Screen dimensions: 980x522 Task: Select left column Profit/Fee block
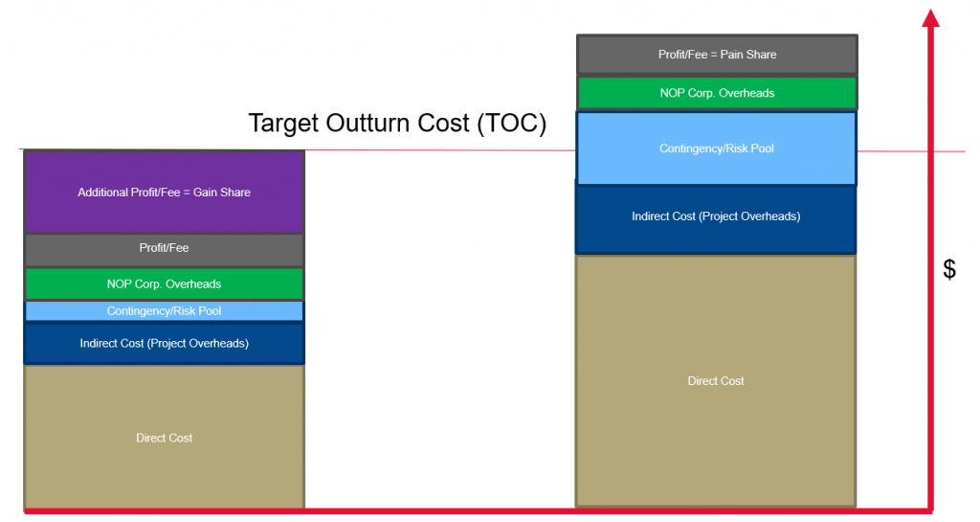click(x=164, y=250)
